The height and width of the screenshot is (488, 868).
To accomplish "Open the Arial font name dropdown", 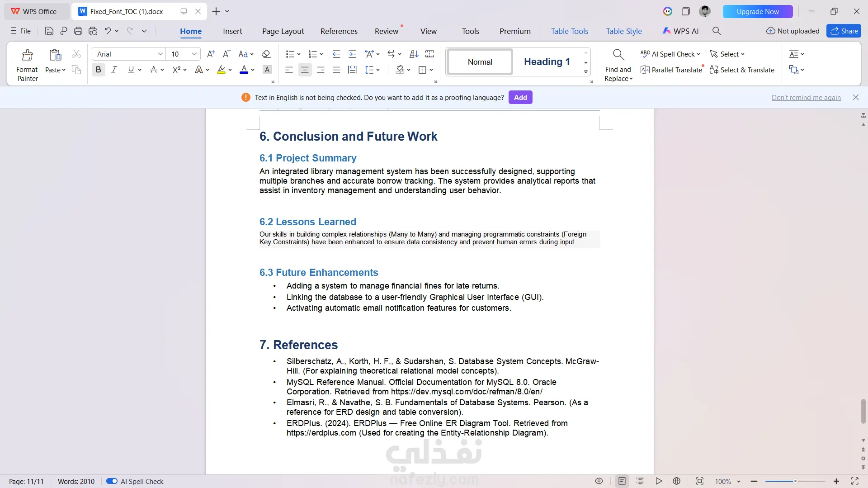I will pos(128,54).
